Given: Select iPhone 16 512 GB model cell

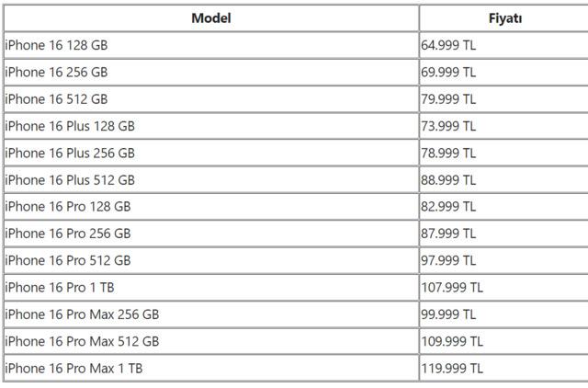Looking at the screenshot, I should [x=57, y=98].
